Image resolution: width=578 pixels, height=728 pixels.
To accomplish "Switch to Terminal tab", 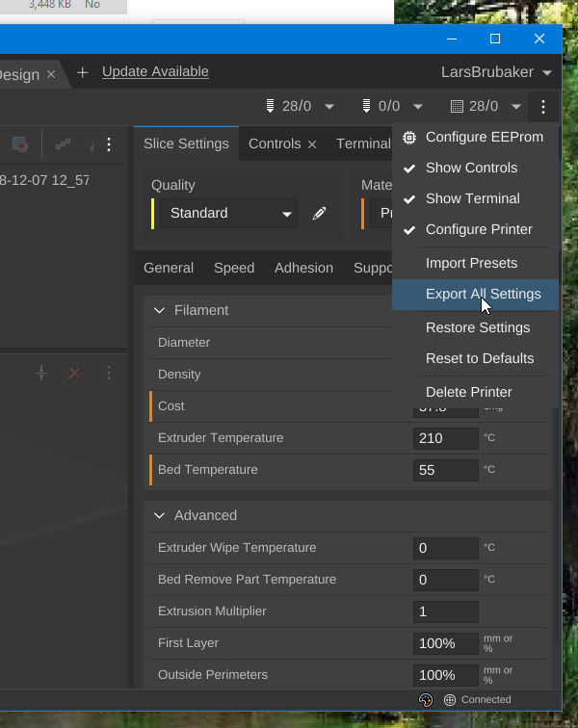I will [x=363, y=143].
